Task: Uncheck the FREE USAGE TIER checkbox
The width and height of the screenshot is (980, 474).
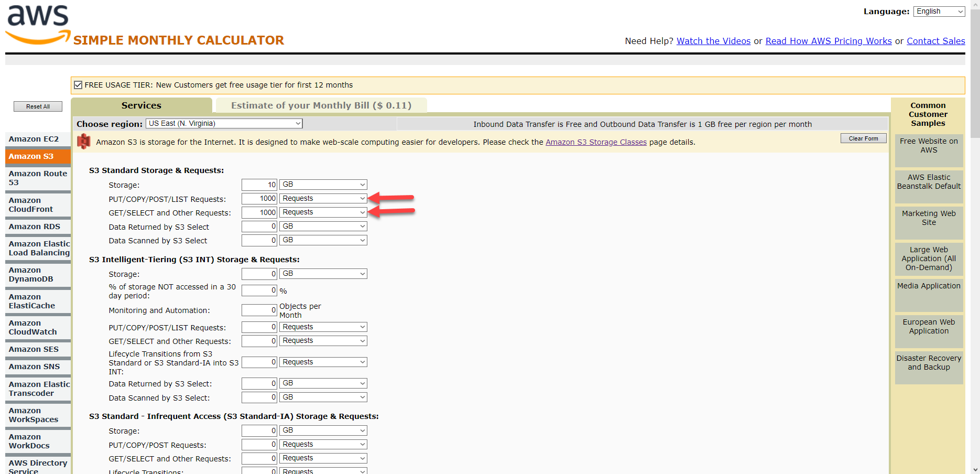Action: (78, 84)
